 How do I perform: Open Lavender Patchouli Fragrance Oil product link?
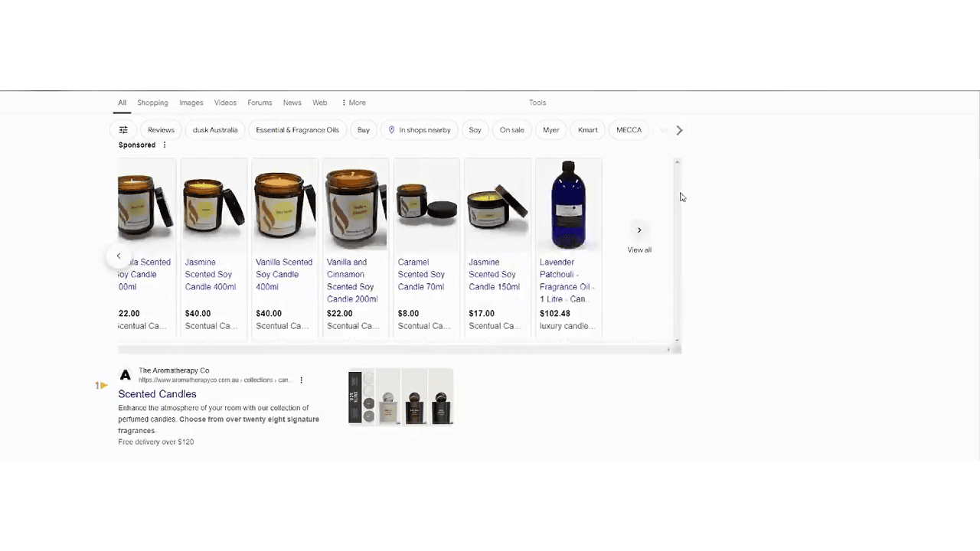[x=567, y=280]
